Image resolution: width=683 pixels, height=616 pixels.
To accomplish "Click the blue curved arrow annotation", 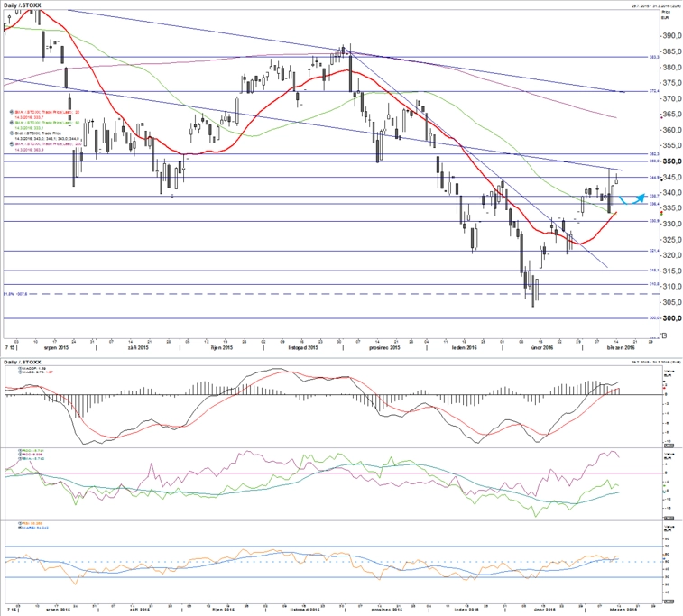I will (x=632, y=199).
